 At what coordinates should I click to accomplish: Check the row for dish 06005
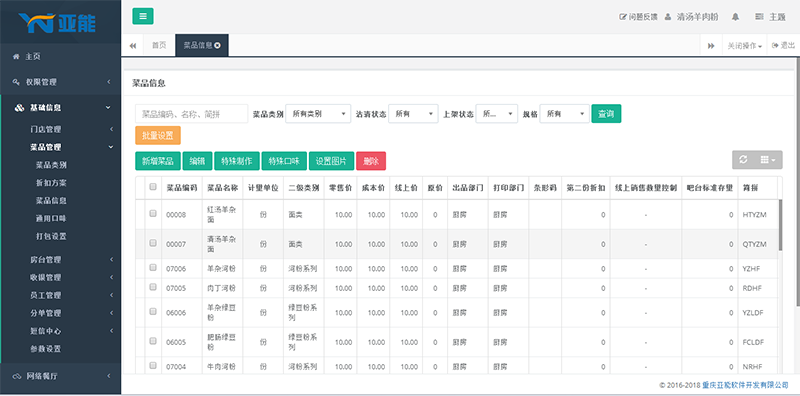[x=153, y=341]
